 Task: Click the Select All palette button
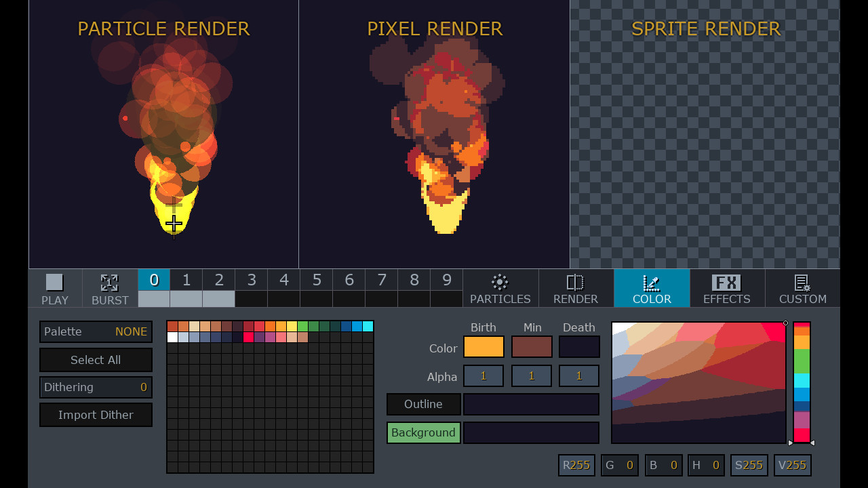(96, 359)
